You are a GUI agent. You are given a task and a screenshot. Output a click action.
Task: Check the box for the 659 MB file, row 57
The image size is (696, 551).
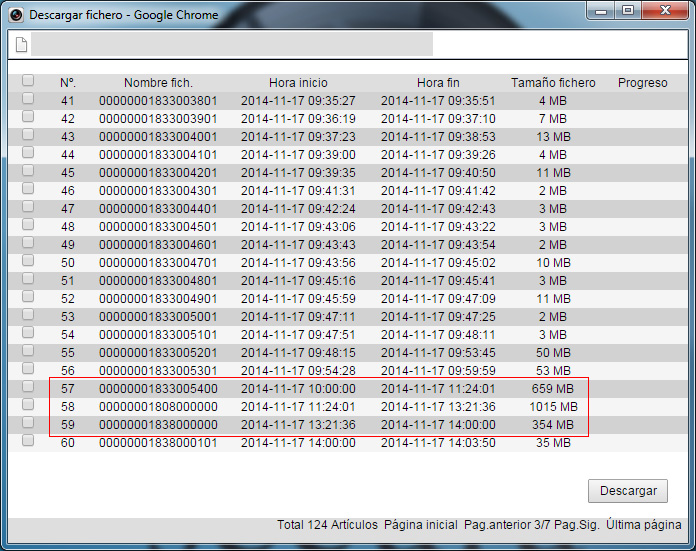(x=28, y=386)
